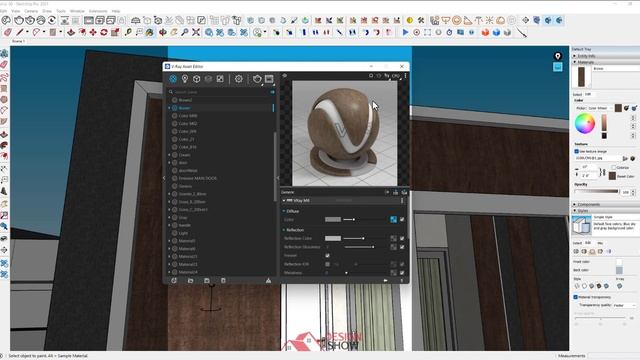This screenshot has width=640, height=360.
Task: Open V-Ray render Settings gear
Action: 239,79
